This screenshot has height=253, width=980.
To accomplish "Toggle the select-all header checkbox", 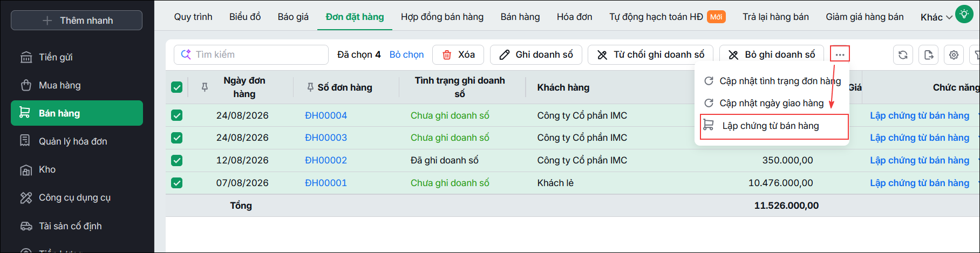I will click(176, 87).
